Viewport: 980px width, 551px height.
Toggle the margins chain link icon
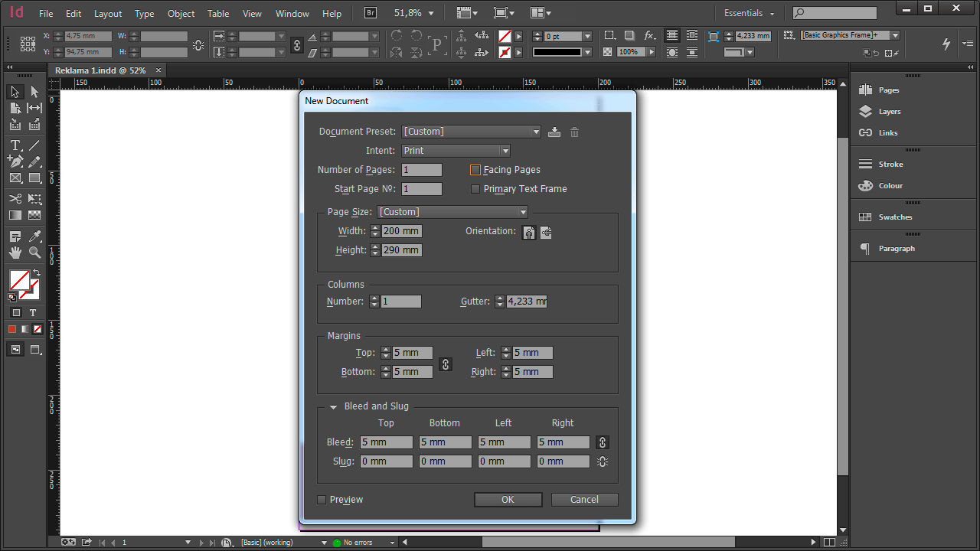pos(445,364)
